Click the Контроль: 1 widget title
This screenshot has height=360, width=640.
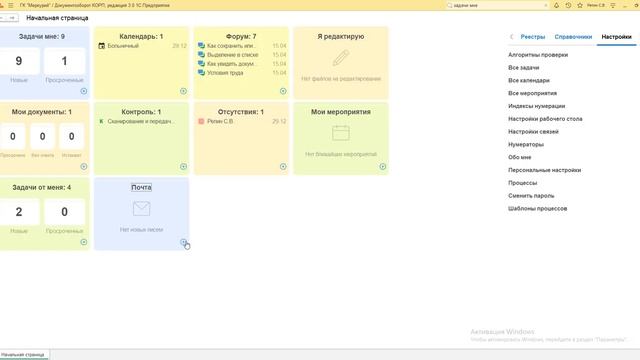coord(141,112)
